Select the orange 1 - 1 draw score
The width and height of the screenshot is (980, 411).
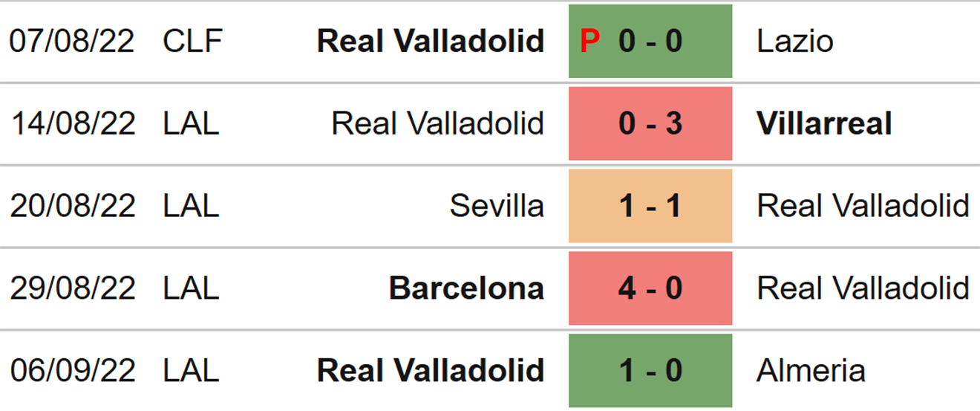pyautogui.click(x=650, y=206)
